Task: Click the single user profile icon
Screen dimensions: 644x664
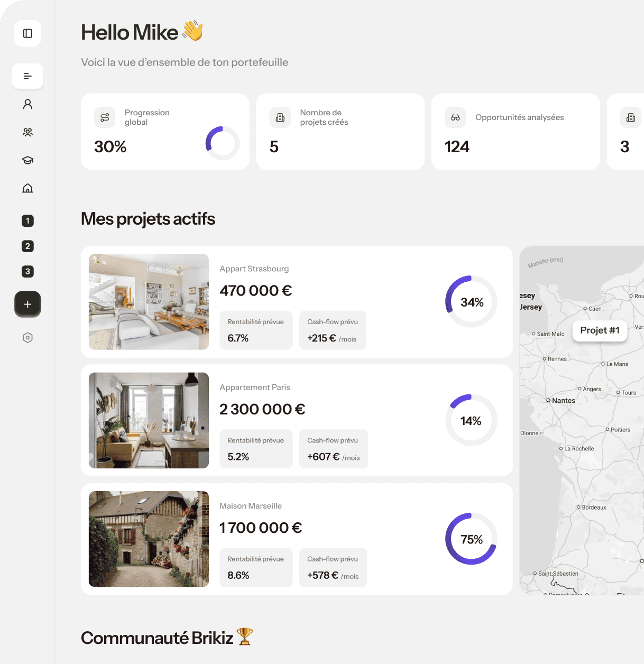Action: point(27,104)
